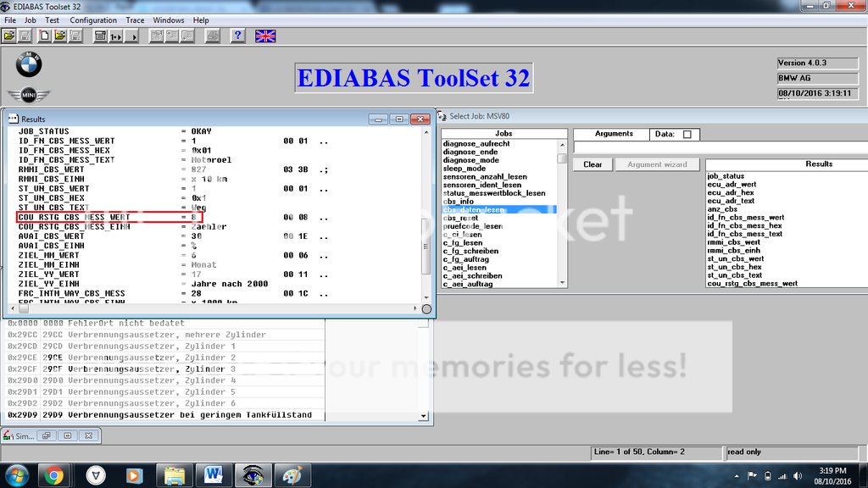Click the grayed save icon beside open

pyautogui.click(x=25, y=36)
